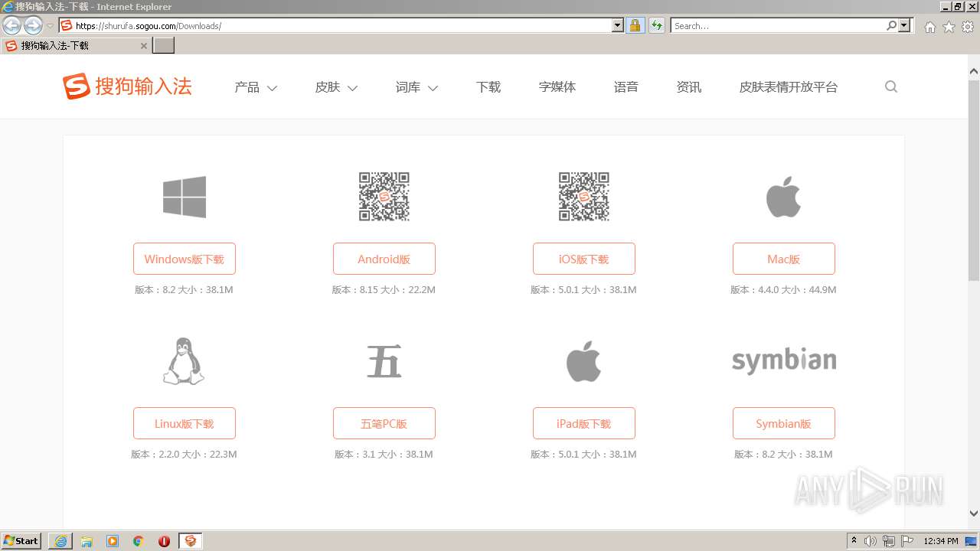The width and height of the screenshot is (980, 551).
Task: Click the Apple logo above iPad版下载
Action: click(x=584, y=361)
